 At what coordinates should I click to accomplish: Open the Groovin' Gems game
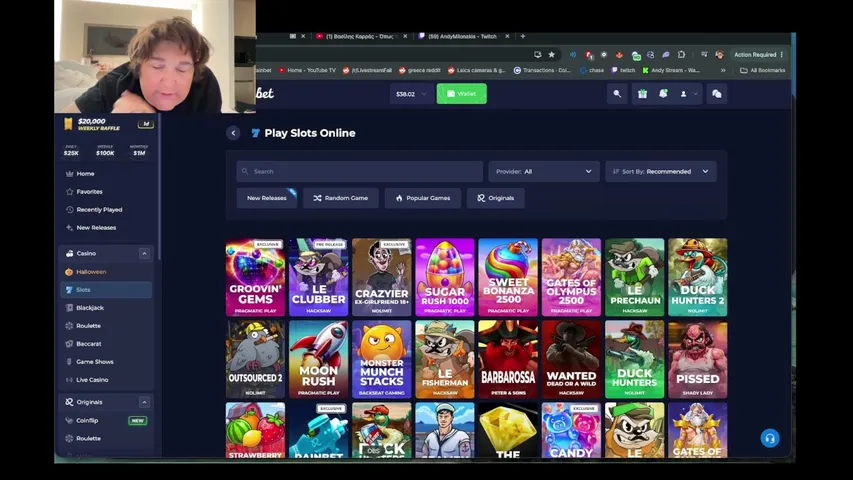tap(255, 277)
